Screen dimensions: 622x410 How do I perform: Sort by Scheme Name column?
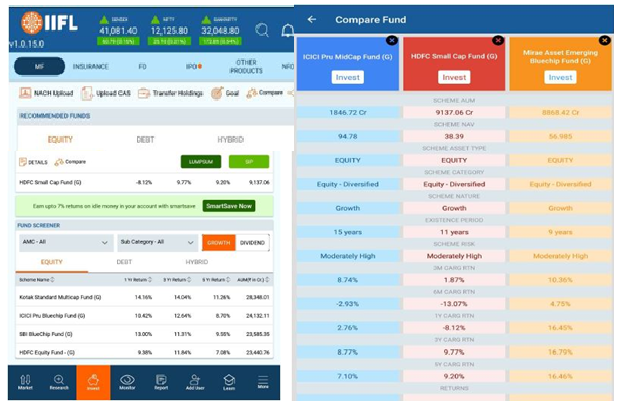(37, 280)
